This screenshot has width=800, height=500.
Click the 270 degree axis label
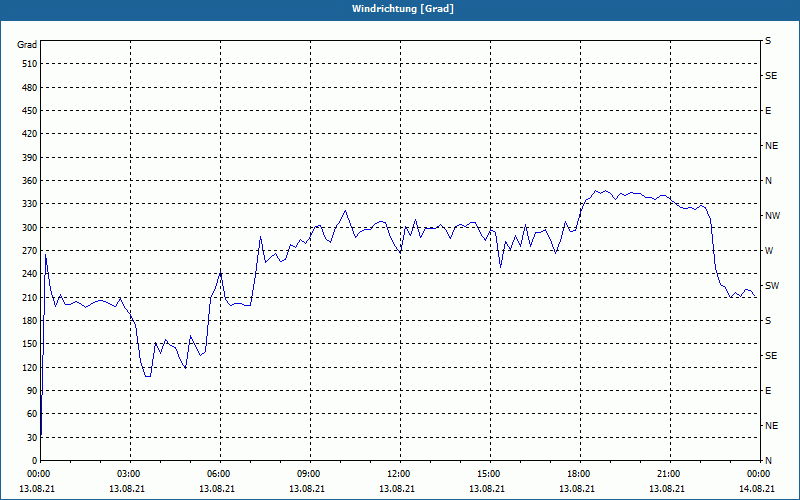[x=30, y=251]
